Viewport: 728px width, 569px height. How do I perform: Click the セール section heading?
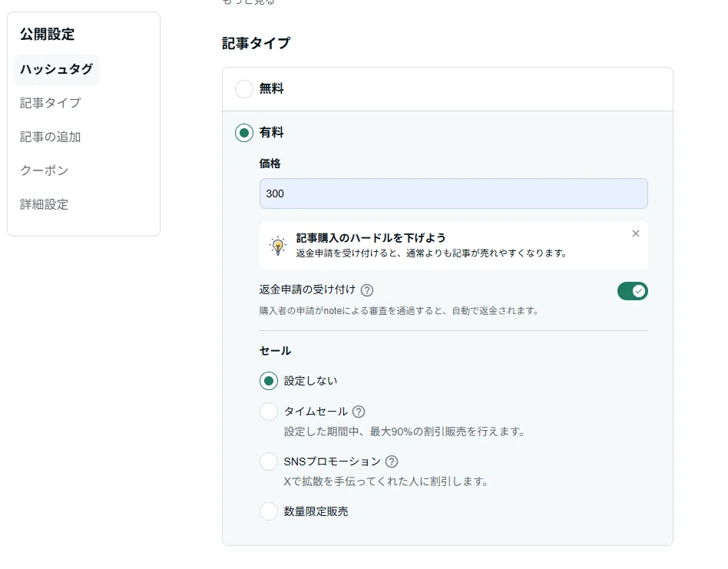pos(276,351)
